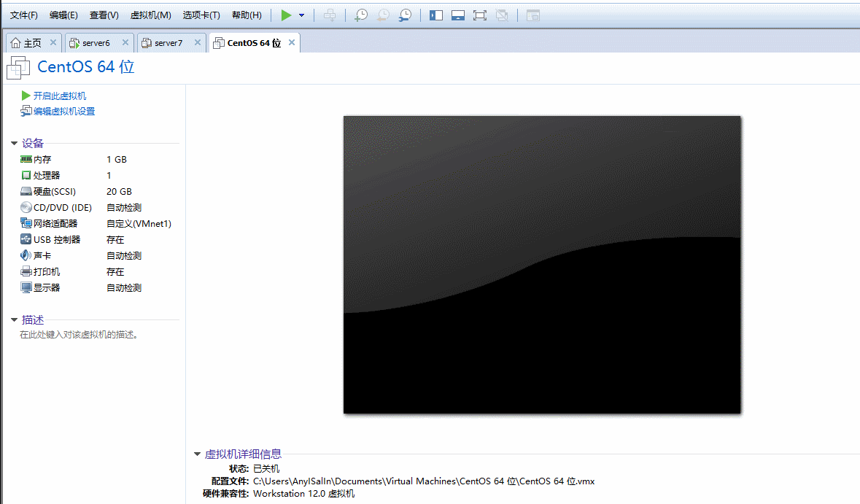The image size is (860, 504).
Task: Select the 网络适配器 device label
Action: pos(55,224)
